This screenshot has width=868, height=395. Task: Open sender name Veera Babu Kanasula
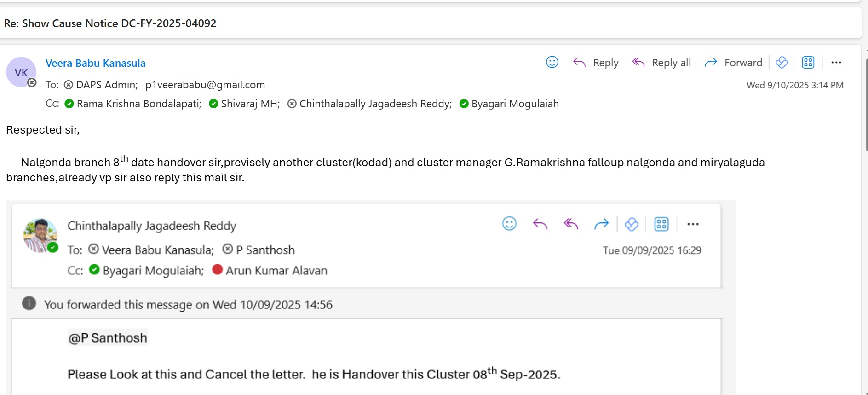tap(95, 63)
